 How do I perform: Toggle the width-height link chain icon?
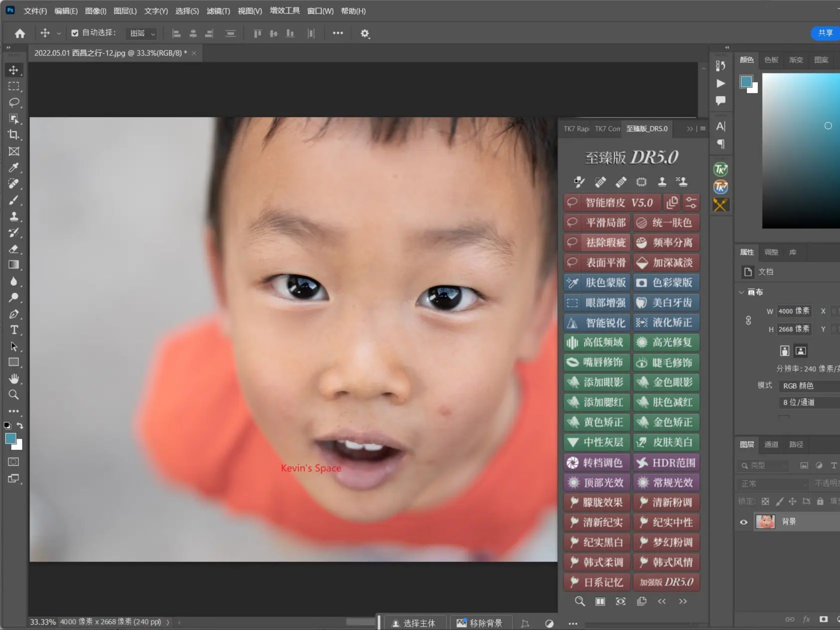tap(748, 320)
